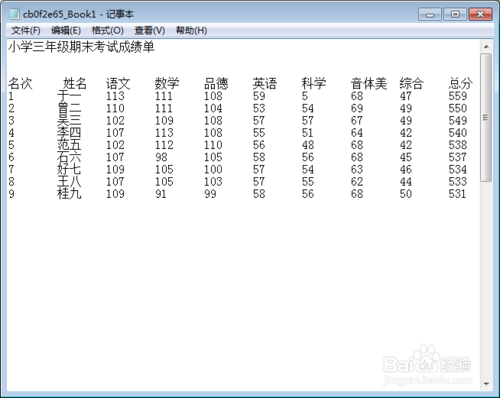The image size is (500, 398).
Task: Click total score 540
Action: [x=458, y=133]
